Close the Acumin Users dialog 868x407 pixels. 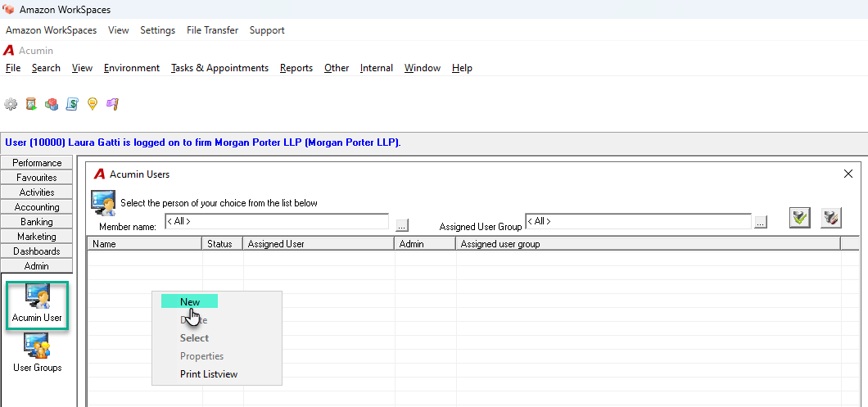pyautogui.click(x=848, y=174)
